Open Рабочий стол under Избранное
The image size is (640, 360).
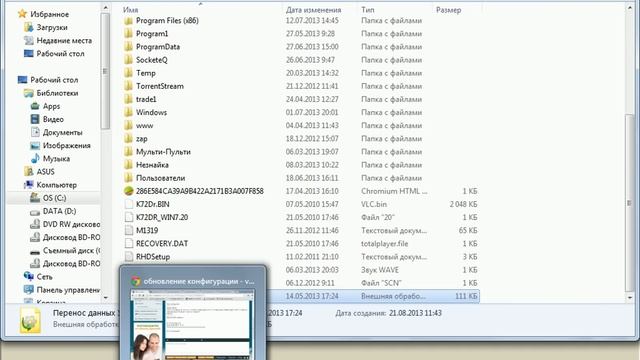[x=60, y=53]
